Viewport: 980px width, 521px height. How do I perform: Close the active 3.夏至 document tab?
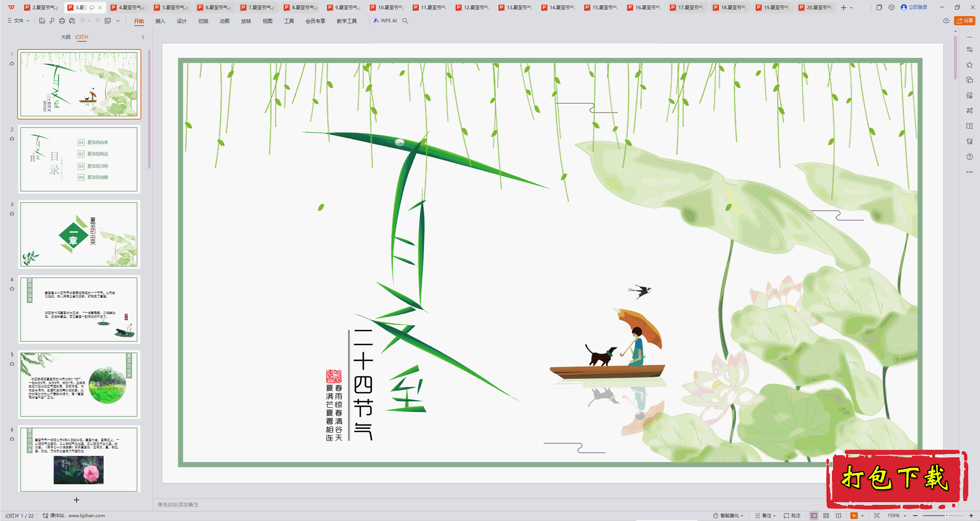pyautogui.click(x=100, y=7)
